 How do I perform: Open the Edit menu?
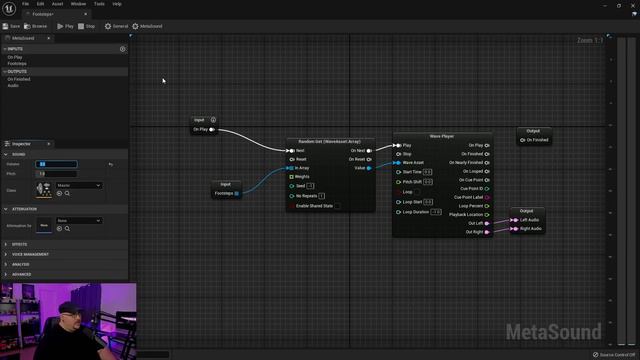(40, 4)
